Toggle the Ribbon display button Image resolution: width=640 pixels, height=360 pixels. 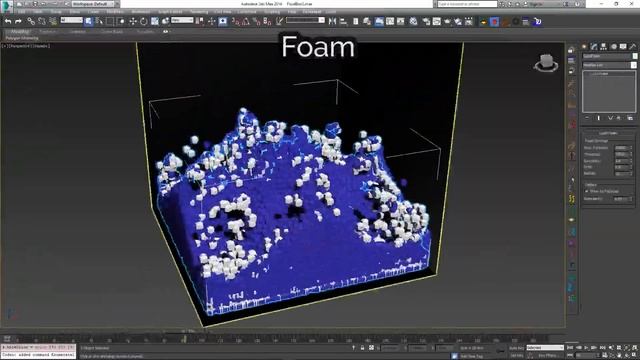click(x=379, y=21)
